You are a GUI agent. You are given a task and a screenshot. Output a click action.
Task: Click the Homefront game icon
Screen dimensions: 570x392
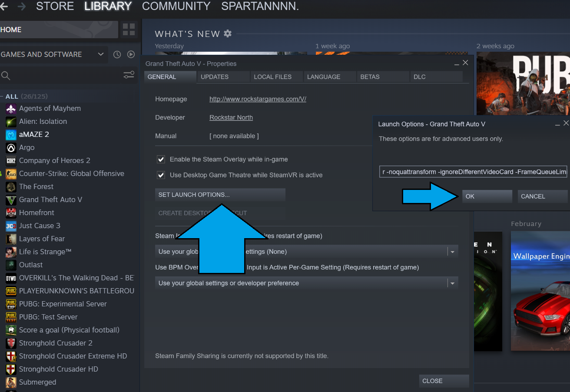(x=11, y=213)
